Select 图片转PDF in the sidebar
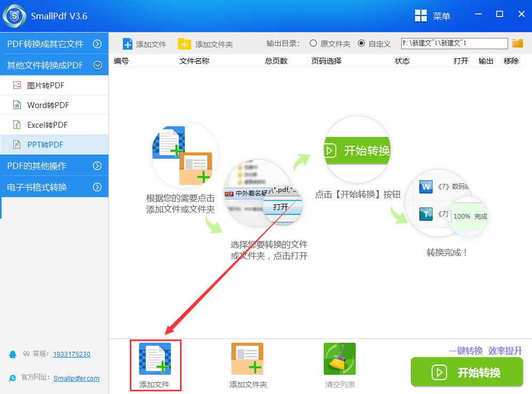 [54, 85]
